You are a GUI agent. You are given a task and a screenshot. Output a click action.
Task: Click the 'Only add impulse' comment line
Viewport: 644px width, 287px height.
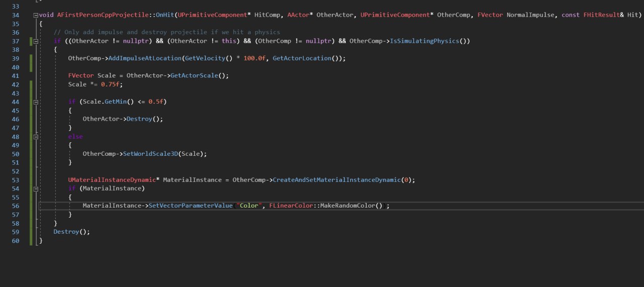(167, 32)
